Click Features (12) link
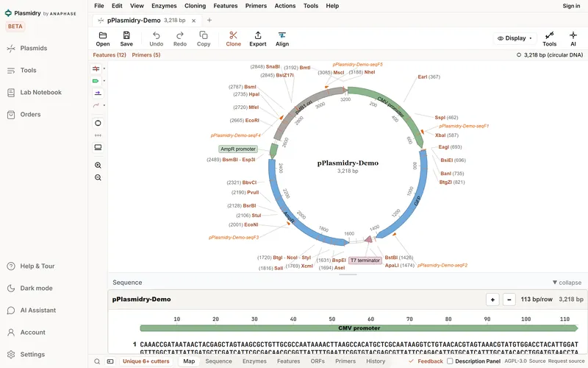Viewport: 588px width, 368px height. 110,54
